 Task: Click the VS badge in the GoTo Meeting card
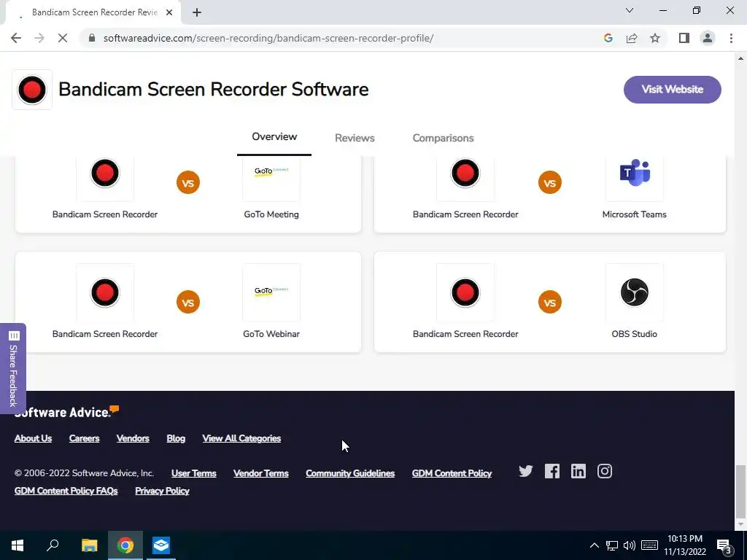point(188,182)
